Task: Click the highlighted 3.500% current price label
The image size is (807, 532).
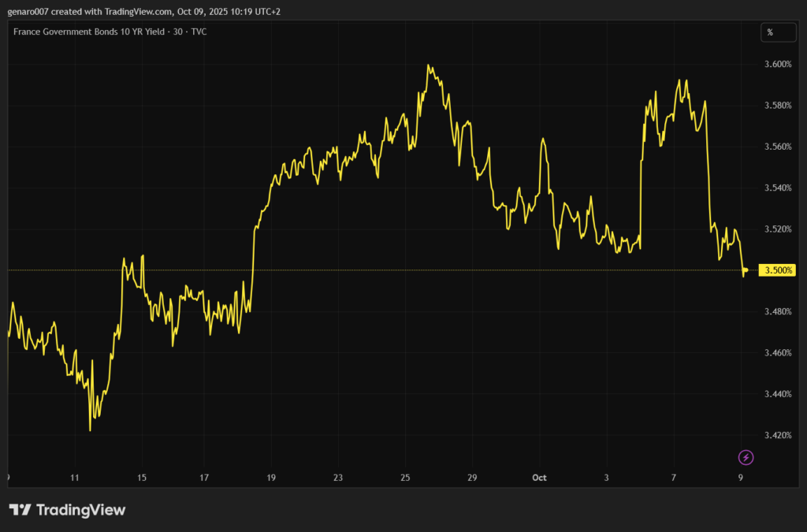Action: 777,270
